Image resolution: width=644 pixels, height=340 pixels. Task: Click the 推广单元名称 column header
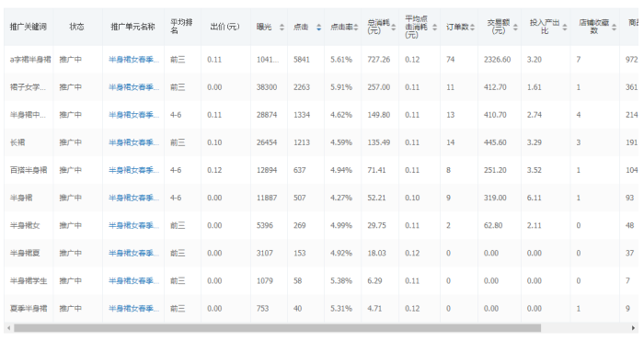pos(132,27)
